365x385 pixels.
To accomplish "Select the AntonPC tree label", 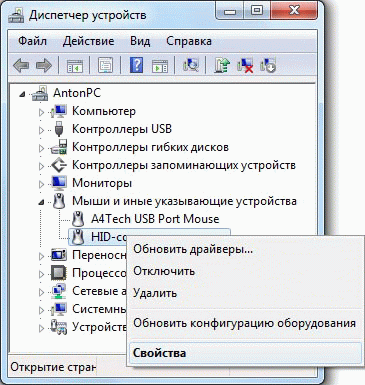I will (77, 93).
